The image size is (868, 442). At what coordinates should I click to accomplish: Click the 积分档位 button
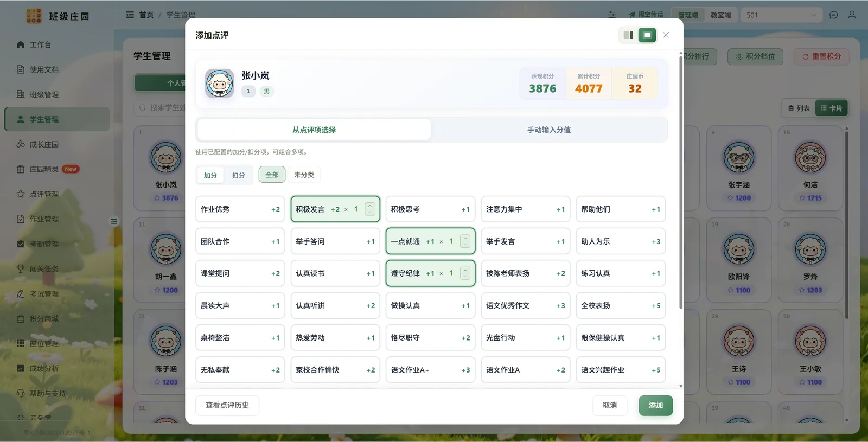755,56
